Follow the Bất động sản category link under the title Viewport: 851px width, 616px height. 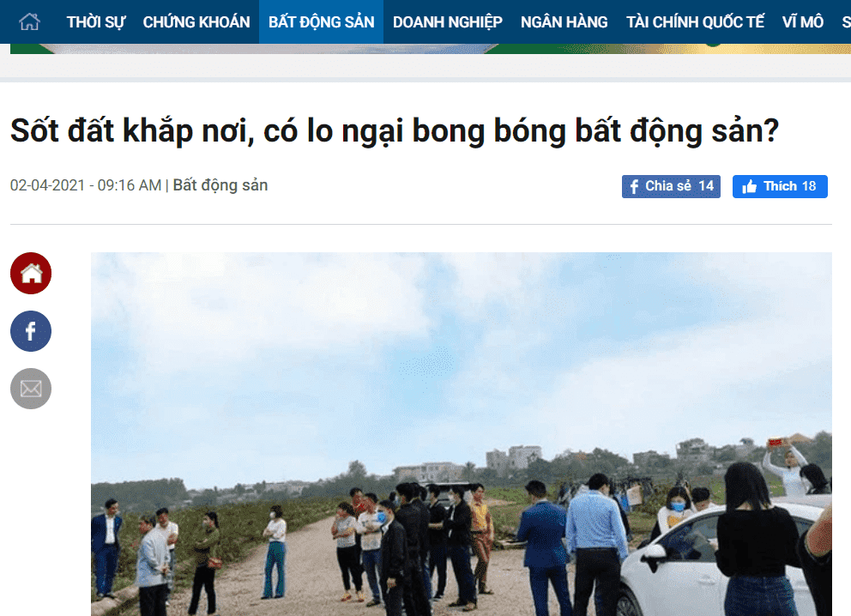click(220, 185)
